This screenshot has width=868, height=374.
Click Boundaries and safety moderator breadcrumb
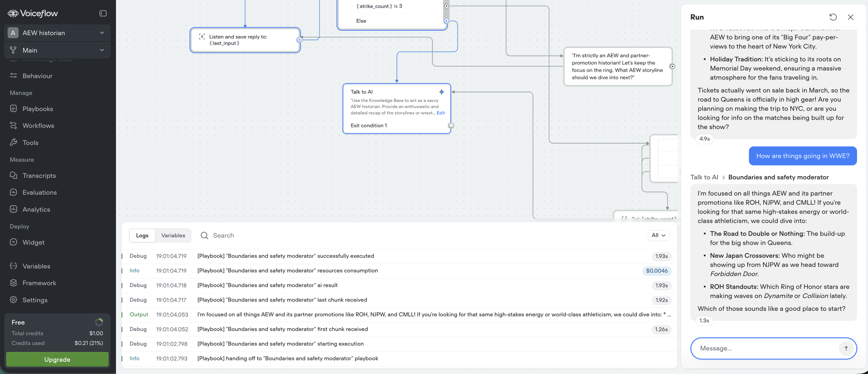pyautogui.click(x=778, y=177)
